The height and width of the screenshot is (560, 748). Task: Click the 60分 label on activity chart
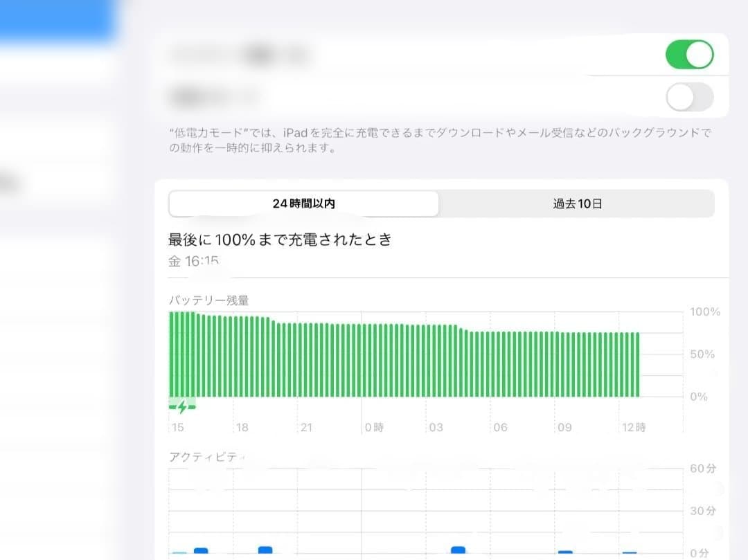tap(703, 469)
